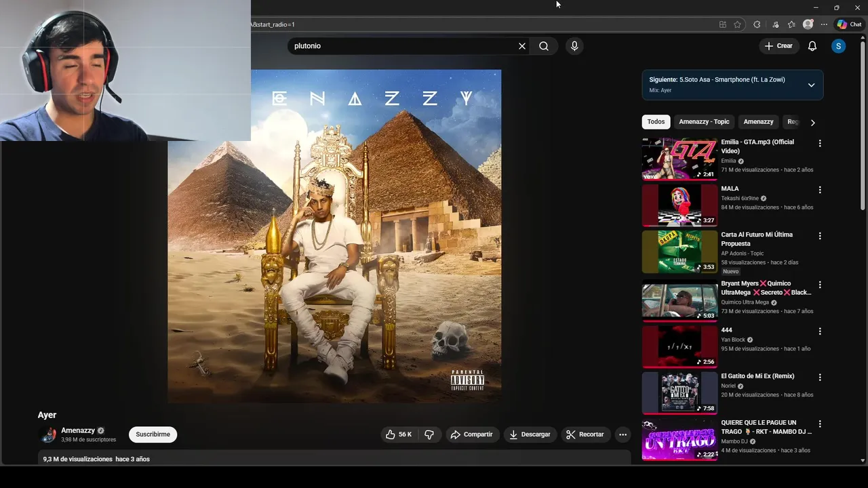
Task: Open options for 444 video
Action: pos(820,331)
